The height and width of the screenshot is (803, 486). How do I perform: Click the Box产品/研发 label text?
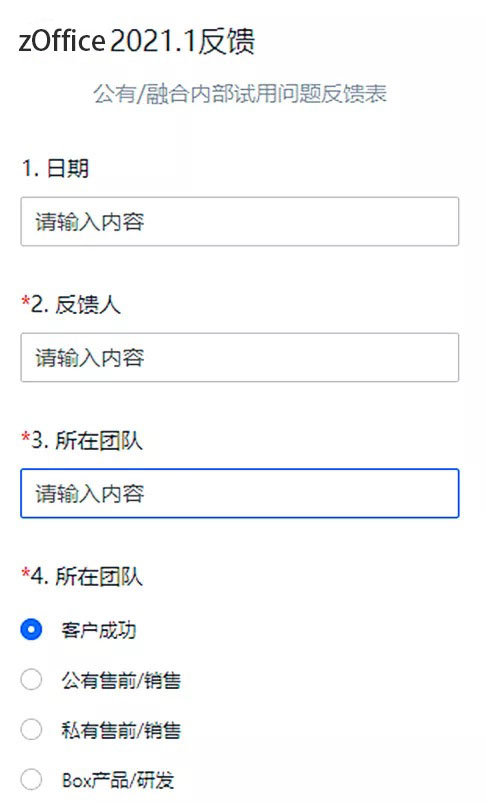[118, 780]
